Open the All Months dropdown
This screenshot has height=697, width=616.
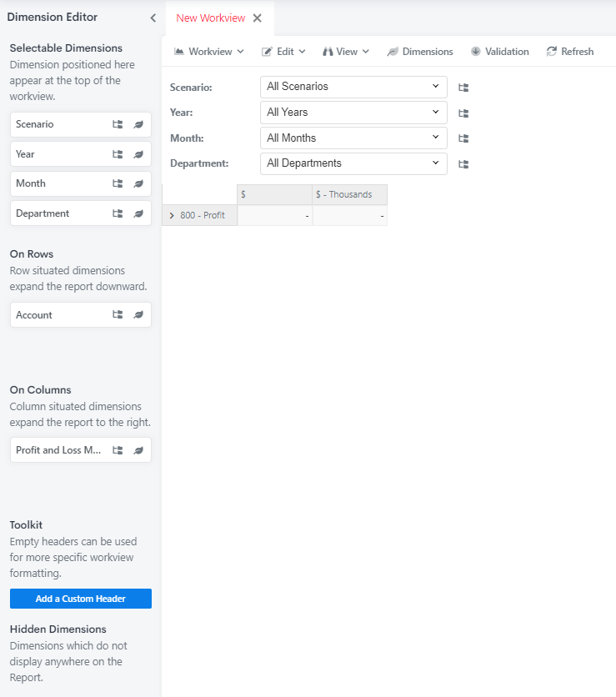(x=353, y=138)
